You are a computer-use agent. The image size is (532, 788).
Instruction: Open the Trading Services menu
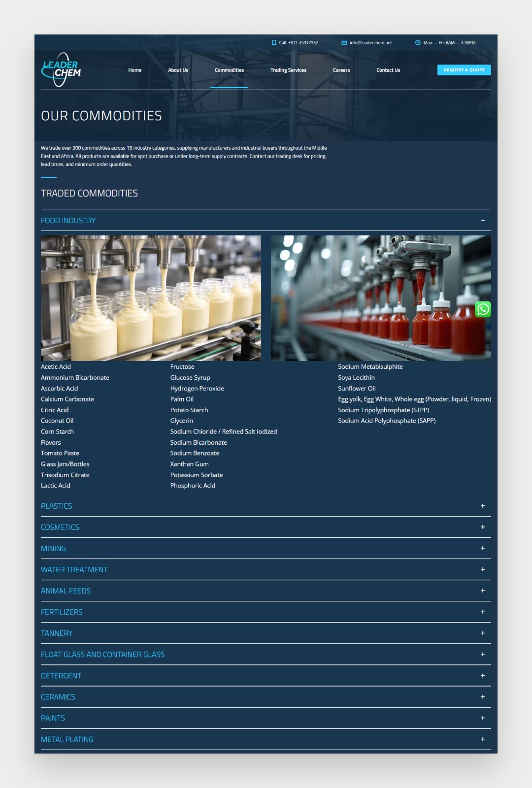[x=288, y=70]
